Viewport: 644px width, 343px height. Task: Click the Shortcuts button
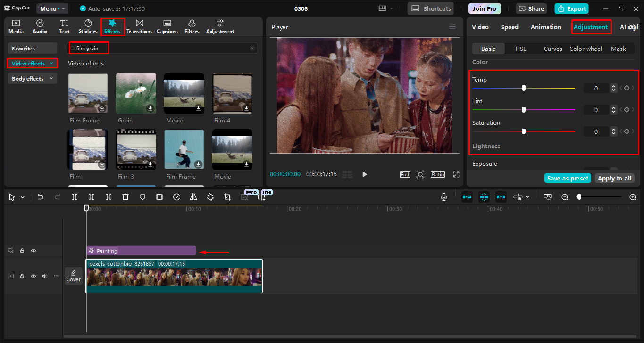[x=430, y=8]
